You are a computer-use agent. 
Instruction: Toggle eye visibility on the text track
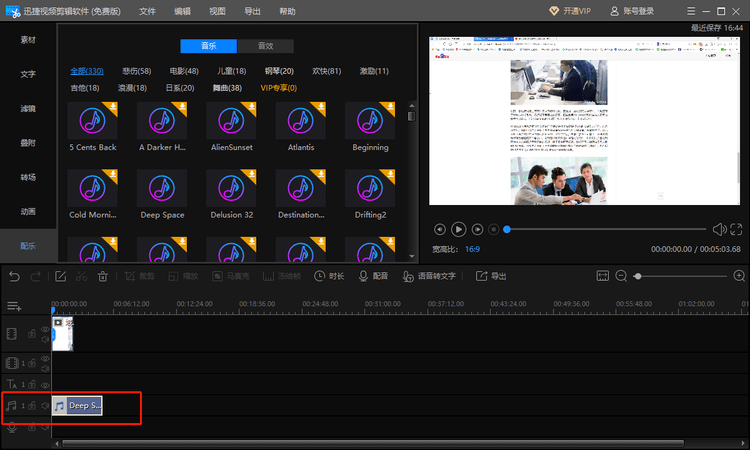[45, 383]
